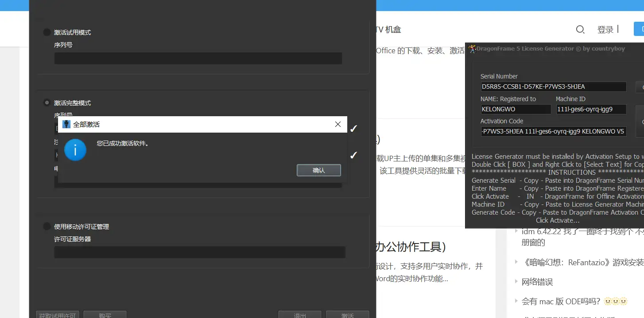Screen dimensions: 644x318
Task: Select the 激活完整模式 radio button
Action: 47,103
